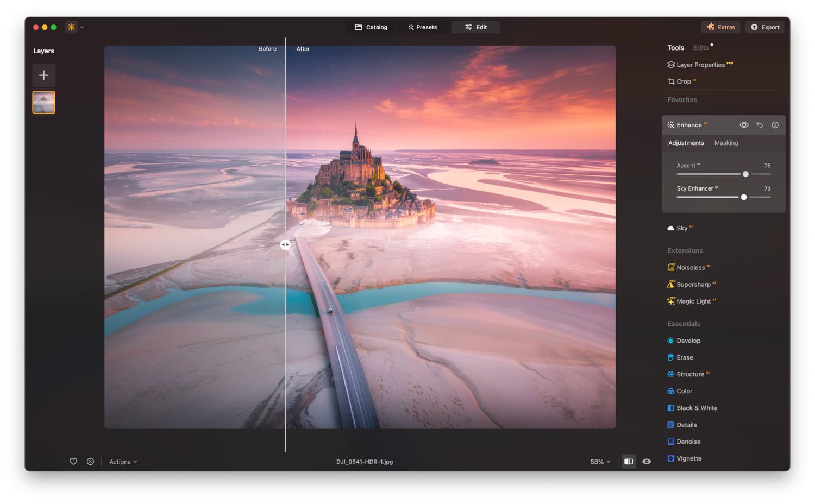Open the zoom level dropdown
Viewport: 815px width, 504px height.
coord(598,461)
